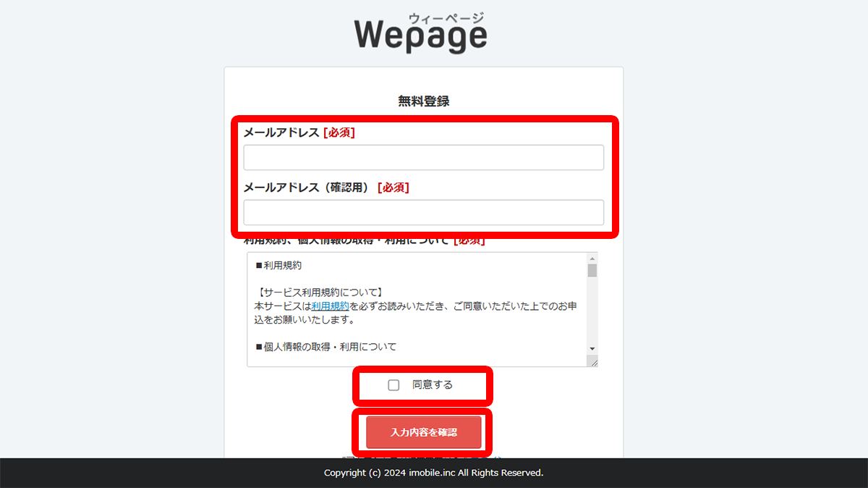Tick the checkbox to accept the terms
868x488 pixels.
click(x=393, y=384)
